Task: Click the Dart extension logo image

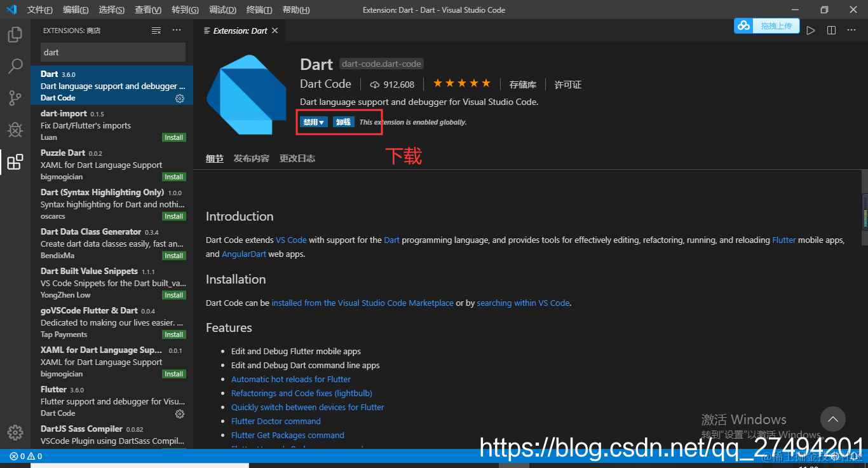Action: pyautogui.click(x=247, y=95)
